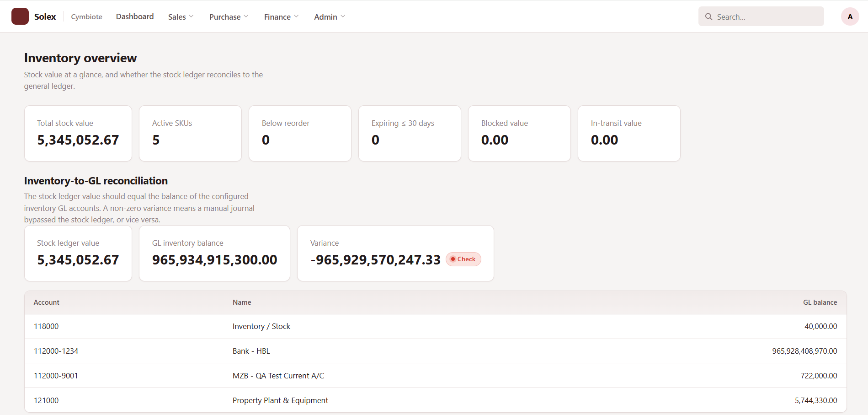Select the Bank - HBL account row
868x415 pixels.
pyautogui.click(x=436, y=351)
